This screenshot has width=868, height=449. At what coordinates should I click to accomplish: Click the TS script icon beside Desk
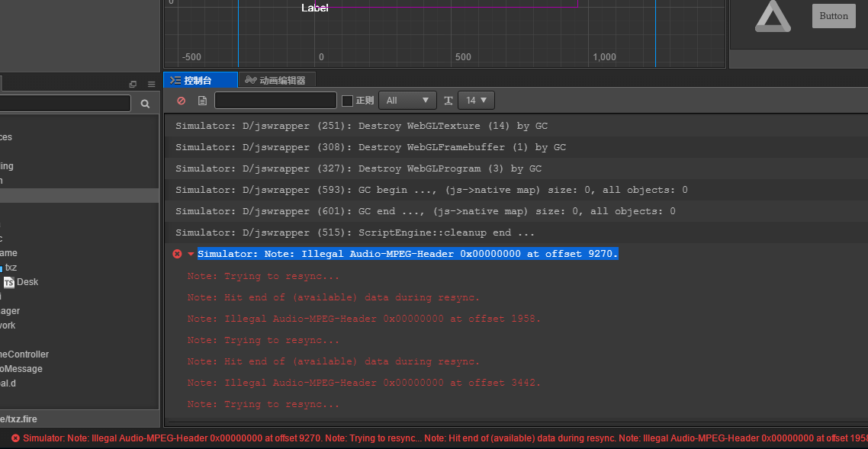point(9,282)
